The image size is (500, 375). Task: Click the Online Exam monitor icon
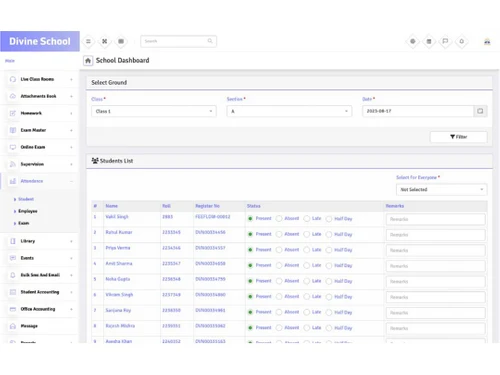coord(13,147)
